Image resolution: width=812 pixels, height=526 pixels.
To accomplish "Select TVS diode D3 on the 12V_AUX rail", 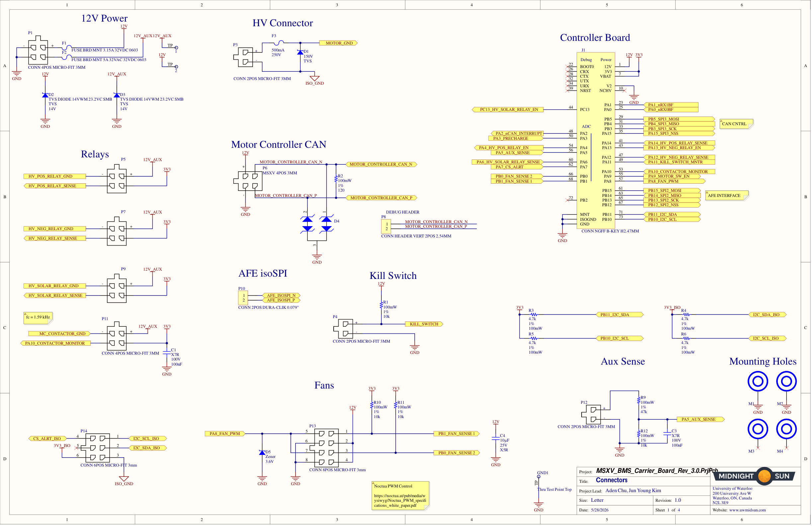I will 117,95.
